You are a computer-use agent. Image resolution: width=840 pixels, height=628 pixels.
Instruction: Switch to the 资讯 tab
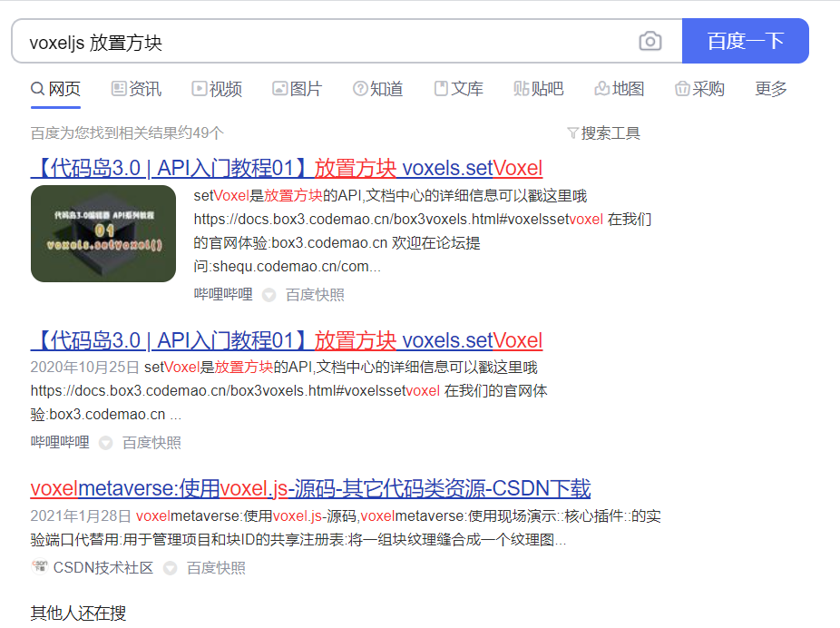[x=136, y=89]
